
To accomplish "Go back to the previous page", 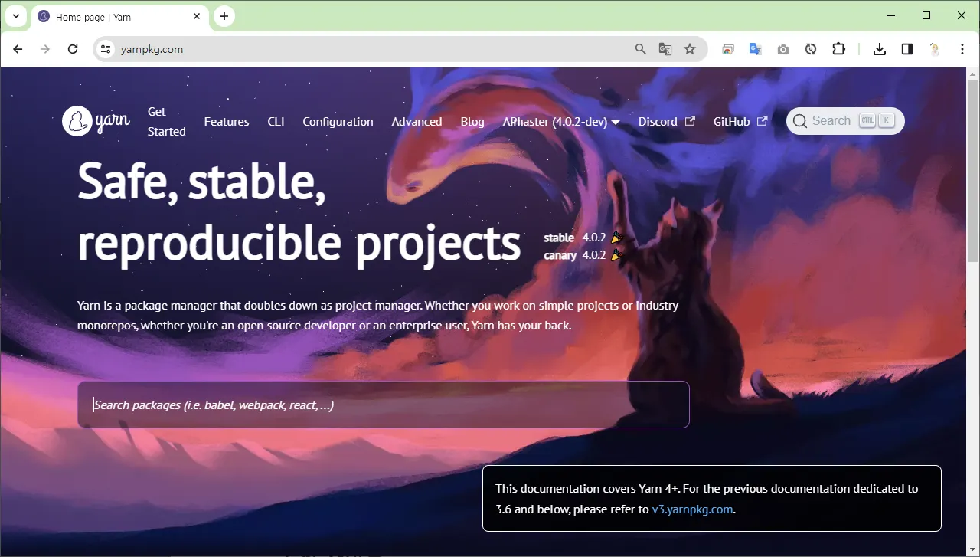I will (x=18, y=49).
